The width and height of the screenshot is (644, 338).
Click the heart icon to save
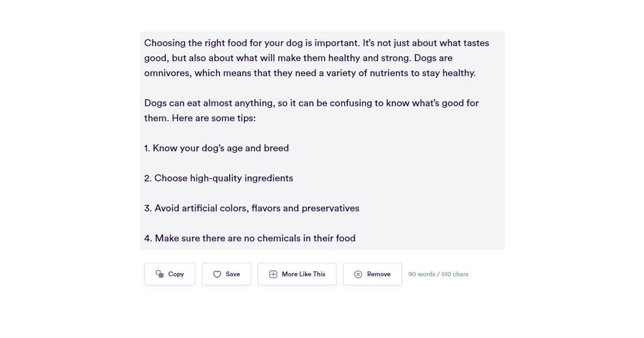coord(217,274)
